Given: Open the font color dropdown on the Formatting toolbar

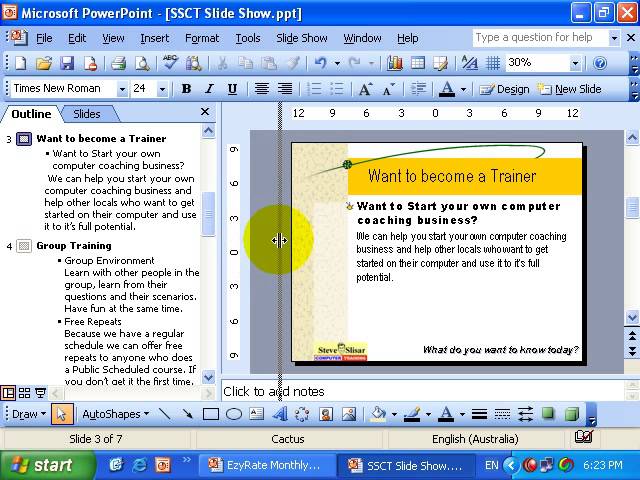Looking at the screenshot, I should pos(463,89).
